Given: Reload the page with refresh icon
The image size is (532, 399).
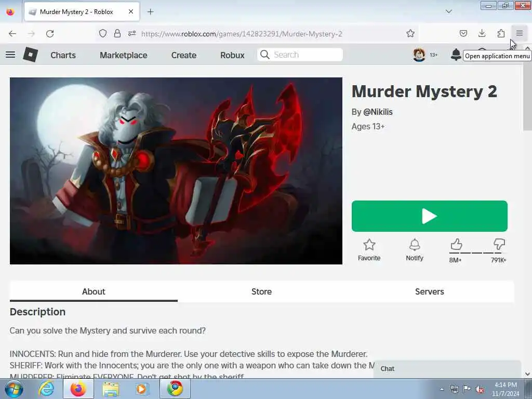Looking at the screenshot, I should point(50,34).
